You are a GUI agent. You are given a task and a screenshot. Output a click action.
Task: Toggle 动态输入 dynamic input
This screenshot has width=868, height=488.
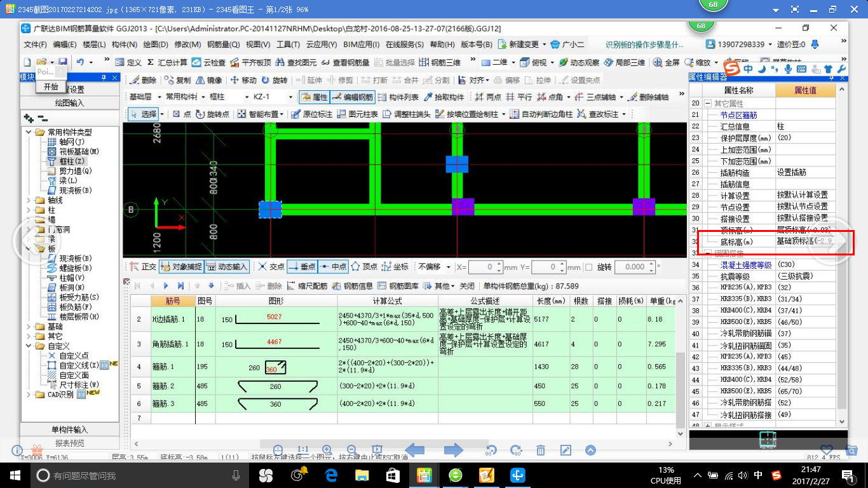tap(227, 267)
